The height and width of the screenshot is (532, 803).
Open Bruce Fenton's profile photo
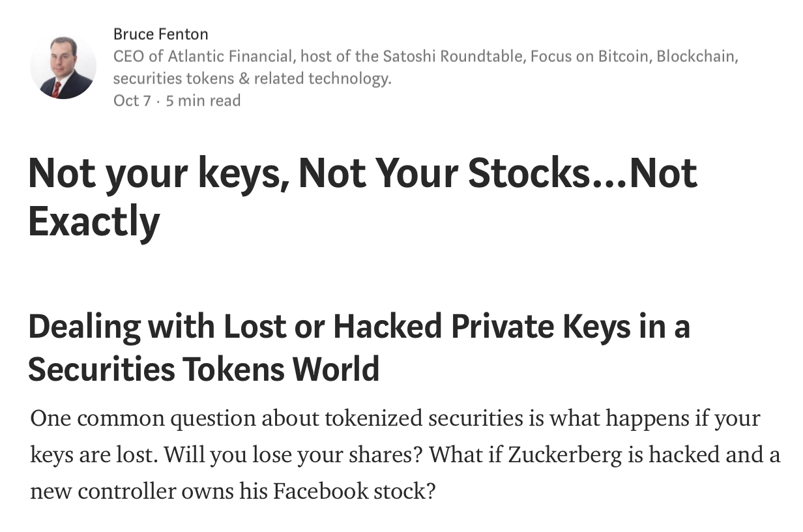[x=63, y=66]
